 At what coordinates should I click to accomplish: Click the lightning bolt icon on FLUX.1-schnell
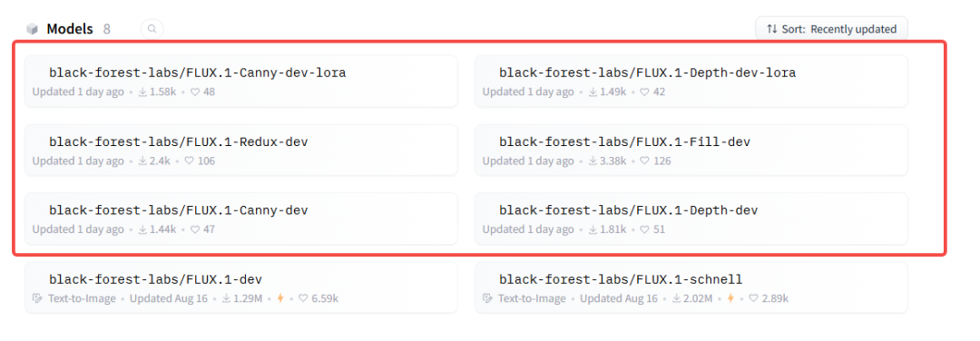click(731, 298)
